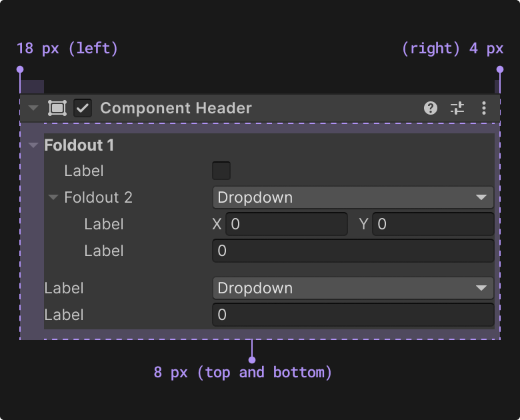The width and height of the screenshot is (520, 420).
Task: Open the Dropdown beside Foldout 2
Action: [x=353, y=197]
